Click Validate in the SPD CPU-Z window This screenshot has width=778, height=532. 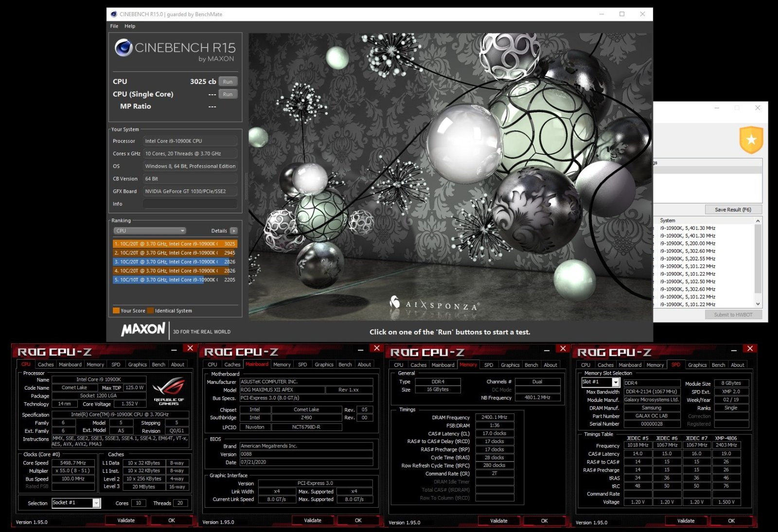point(686,521)
